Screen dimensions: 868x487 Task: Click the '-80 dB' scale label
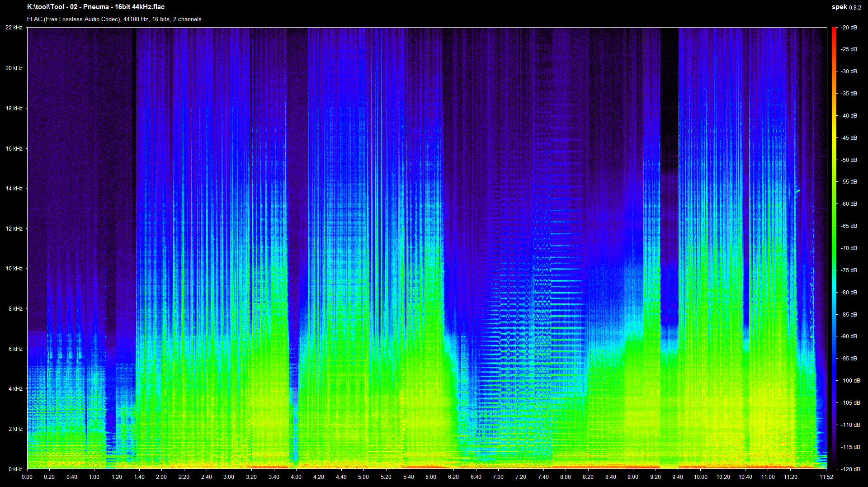pyautogui.click(x=849, y=293)
